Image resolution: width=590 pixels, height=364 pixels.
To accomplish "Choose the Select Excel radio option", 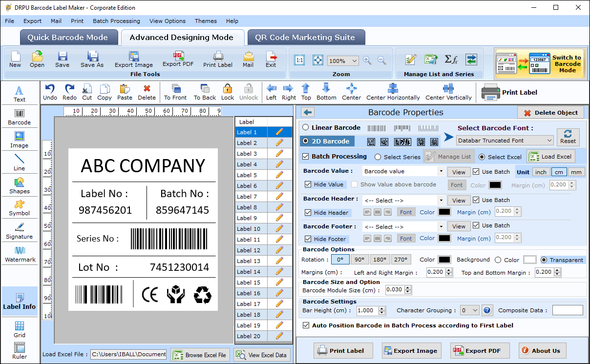I will 482,157.
